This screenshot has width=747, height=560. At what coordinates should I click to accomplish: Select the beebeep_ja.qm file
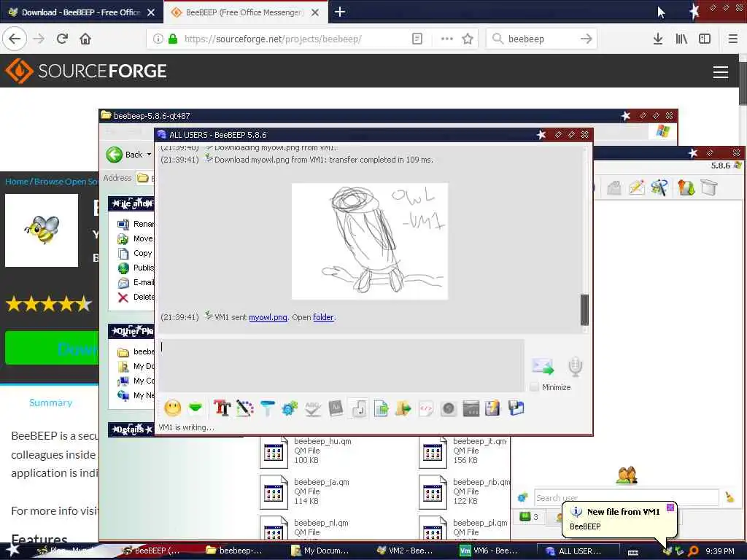[306, 492]
